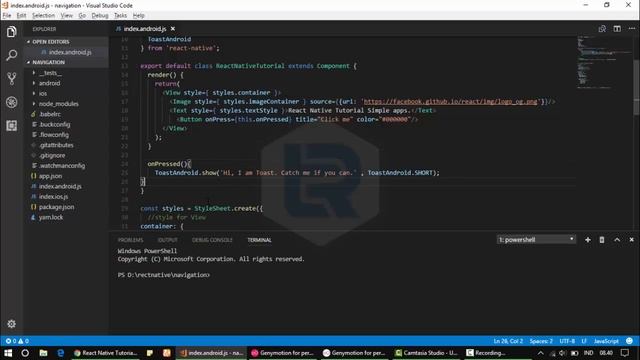
Task: Open the Source Control view
Action: point(11,78)
